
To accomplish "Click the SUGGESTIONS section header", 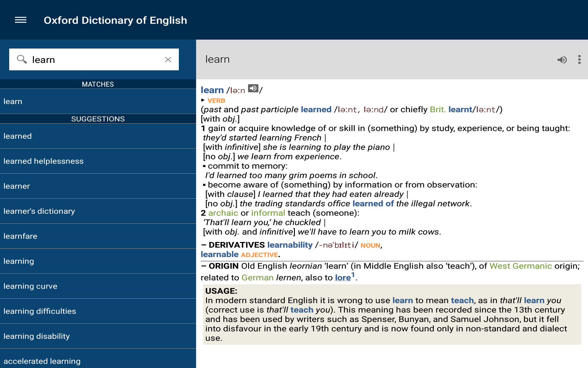I will pos(98,119).
